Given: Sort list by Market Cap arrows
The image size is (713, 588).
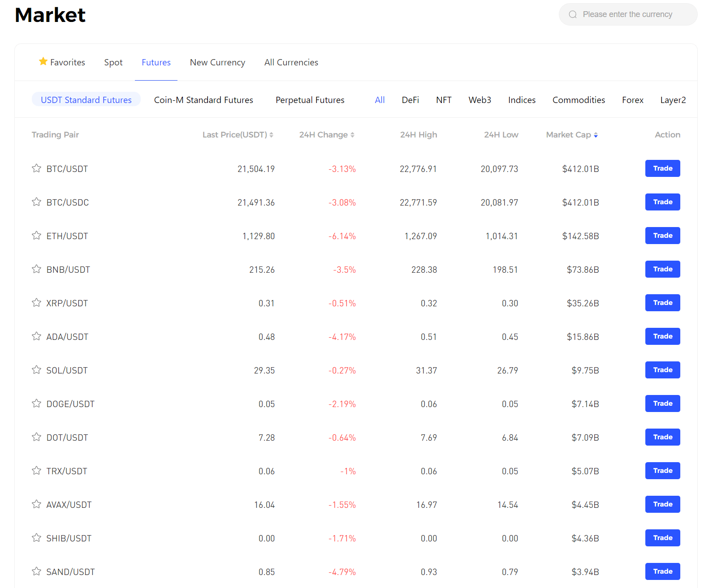Looking at the screenshot, I should [596, 135].
